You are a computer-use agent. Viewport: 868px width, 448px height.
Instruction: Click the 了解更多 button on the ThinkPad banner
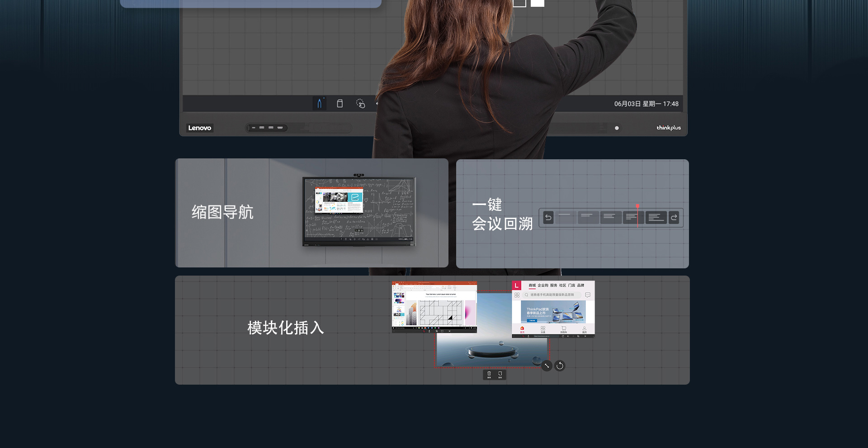point(532,320)
